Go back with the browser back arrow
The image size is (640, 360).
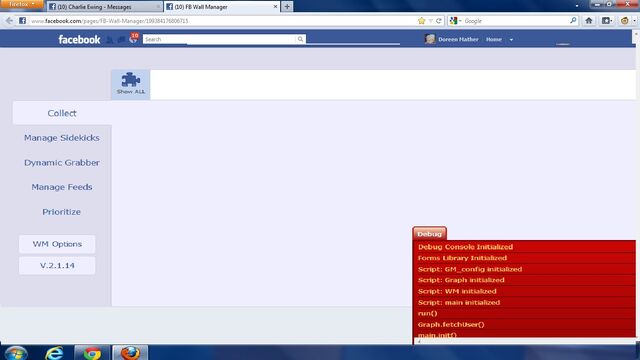click(9, 21)
